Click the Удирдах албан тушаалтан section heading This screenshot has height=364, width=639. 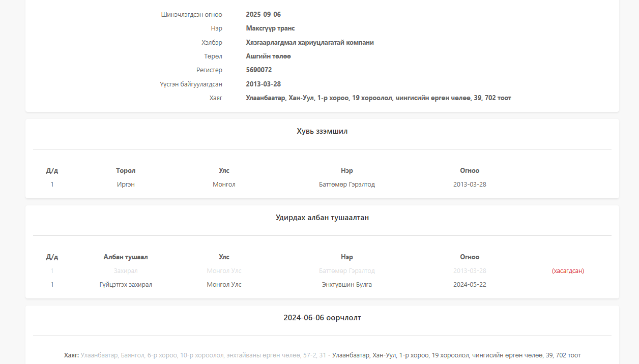322,218
